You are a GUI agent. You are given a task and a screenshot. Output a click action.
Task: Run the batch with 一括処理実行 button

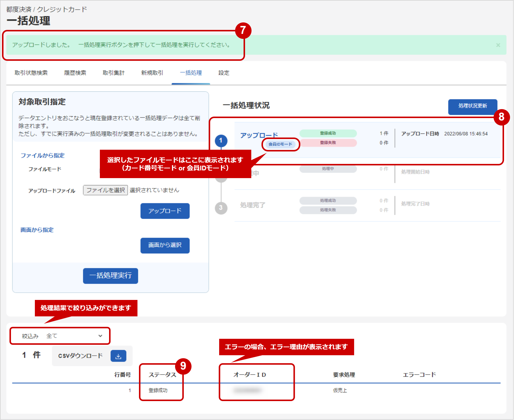(111, 276)
